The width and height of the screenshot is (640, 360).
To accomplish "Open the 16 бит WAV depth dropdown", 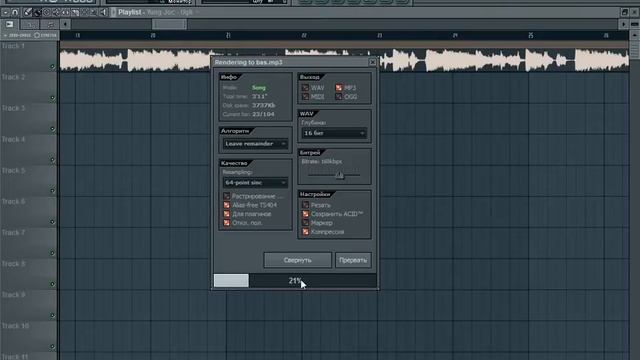I will [x=334, y=133].
